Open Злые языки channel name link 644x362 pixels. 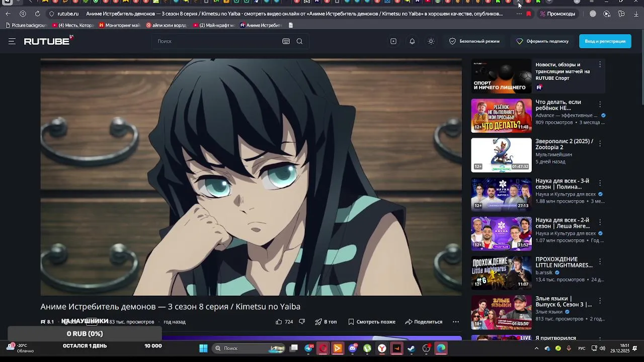pyautogui.click(x=549, y=312)
